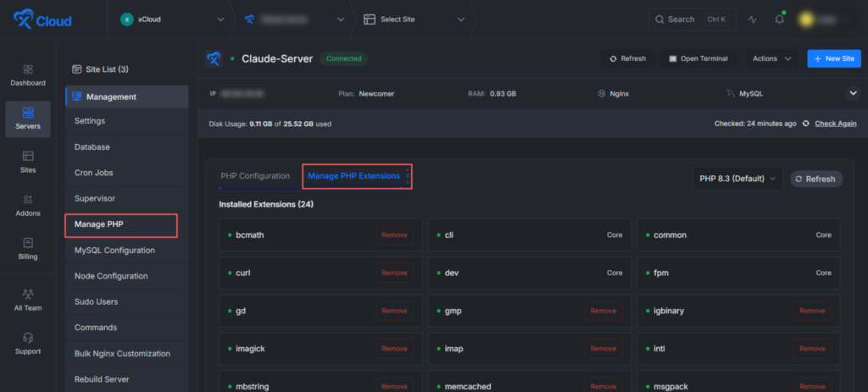Screen dimensions: 868x392
Task: Open Addons in sidebar
Action: [28, 206]
